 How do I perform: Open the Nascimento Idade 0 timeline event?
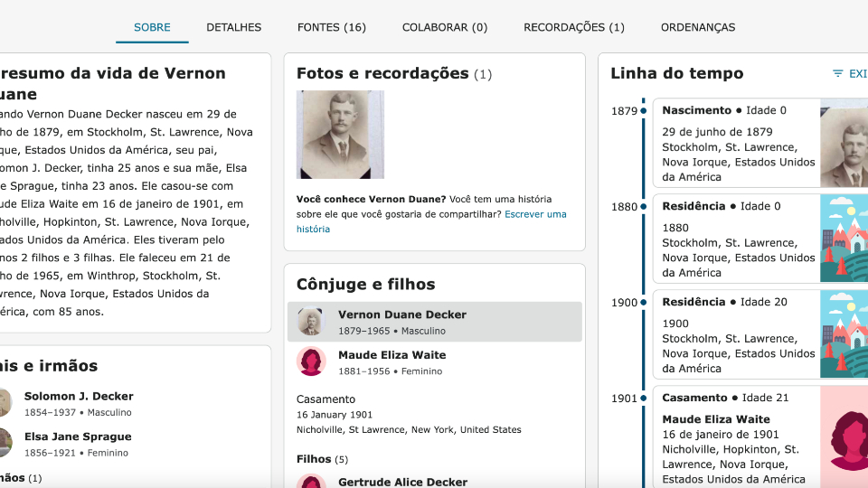pos(760,144)
